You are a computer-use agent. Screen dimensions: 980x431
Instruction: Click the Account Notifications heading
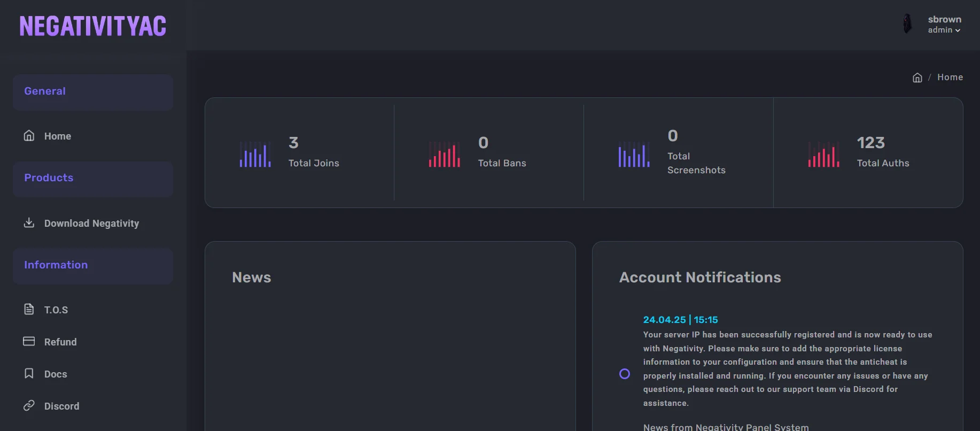[700, 278]
